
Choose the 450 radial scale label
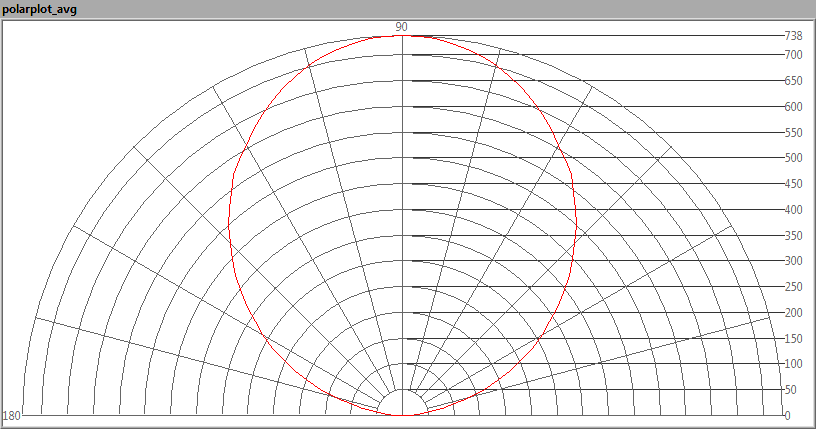tap(793, 184)
